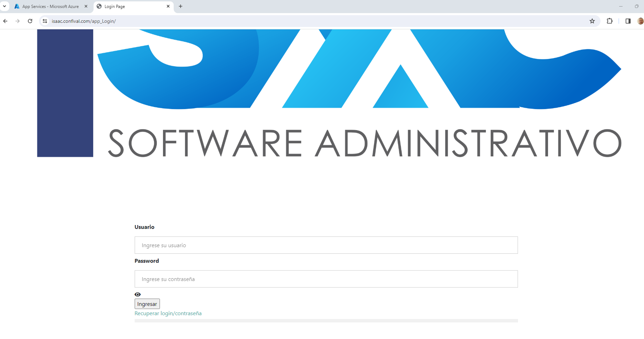The width and height of the screenshot is (644, 339).
Task: Open a new tab with plus button
Action: [x=180, y=6]
